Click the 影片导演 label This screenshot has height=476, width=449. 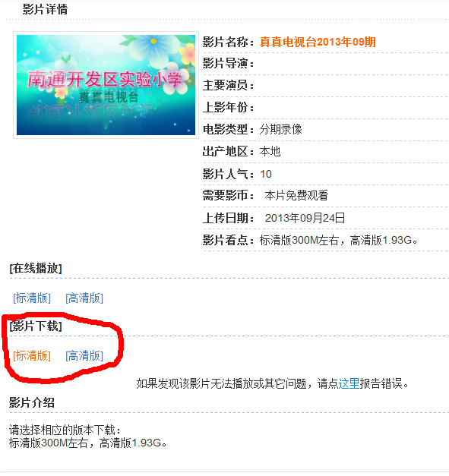pos(228,64)
